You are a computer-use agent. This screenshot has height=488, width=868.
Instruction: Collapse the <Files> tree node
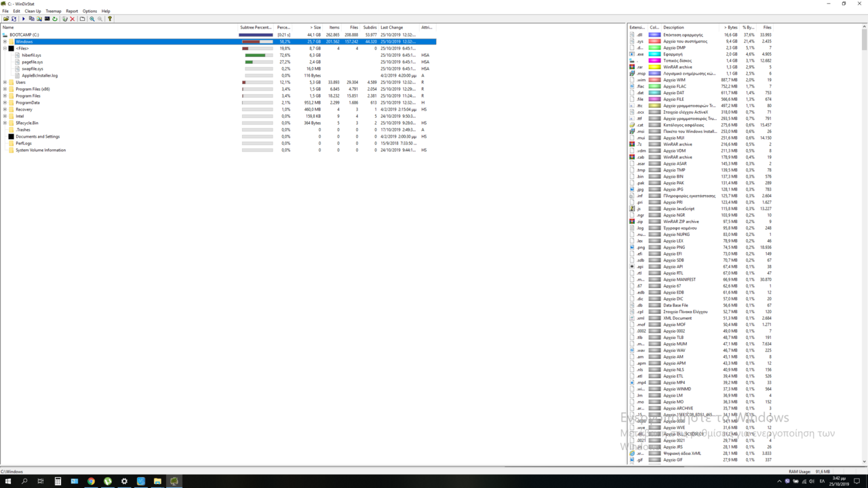pyautogui.click(x=5, y=48)
